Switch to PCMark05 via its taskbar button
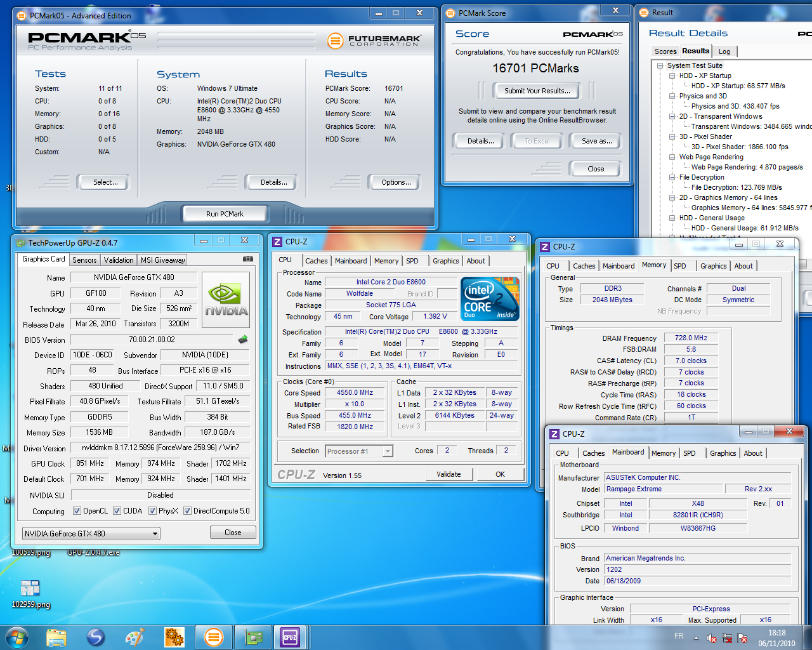Viewport: 812px width, 650px height. (x=214, y=637)
